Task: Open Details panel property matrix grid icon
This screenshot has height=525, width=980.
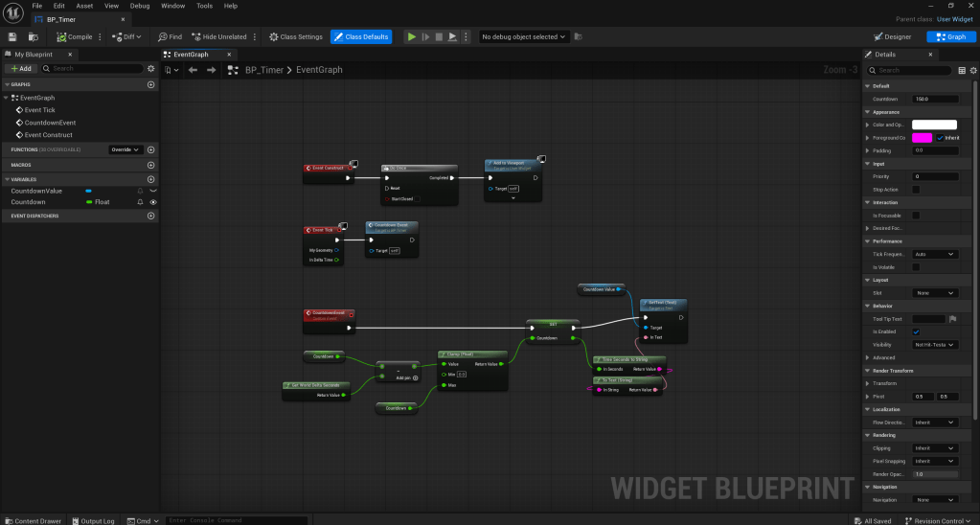Action: pyautogui.click(x=962, y=70)
